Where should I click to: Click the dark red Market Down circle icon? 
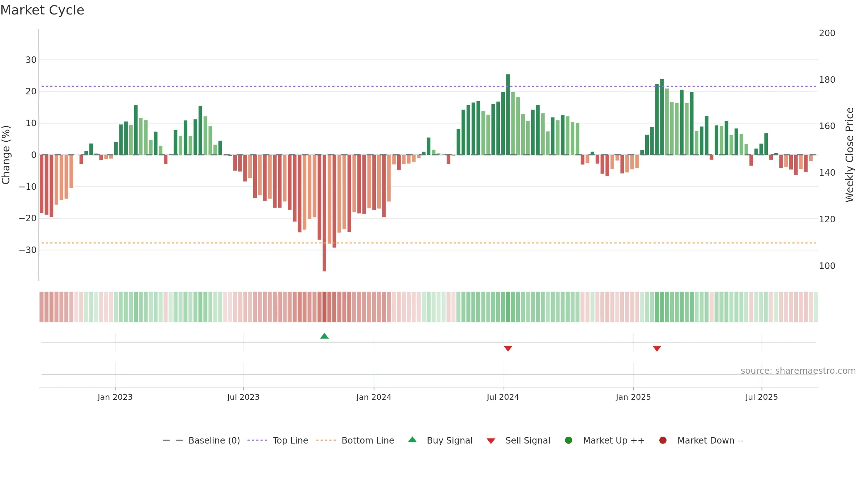pos(663,440)
